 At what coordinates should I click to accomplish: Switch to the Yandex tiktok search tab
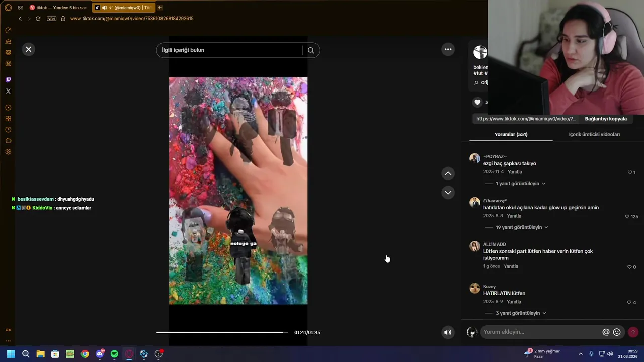(58, 8)
